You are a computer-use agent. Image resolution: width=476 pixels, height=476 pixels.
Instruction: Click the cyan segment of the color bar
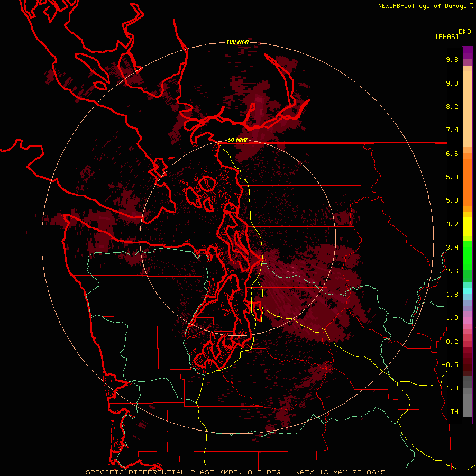(467, 291)
